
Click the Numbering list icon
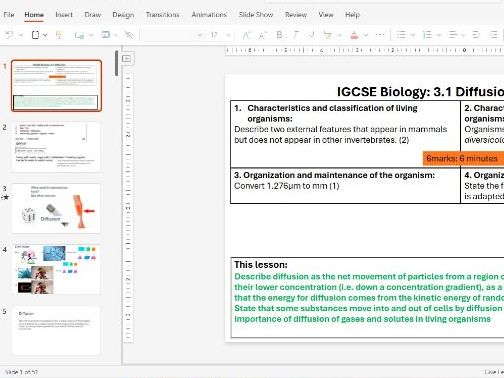coord(427,35)
